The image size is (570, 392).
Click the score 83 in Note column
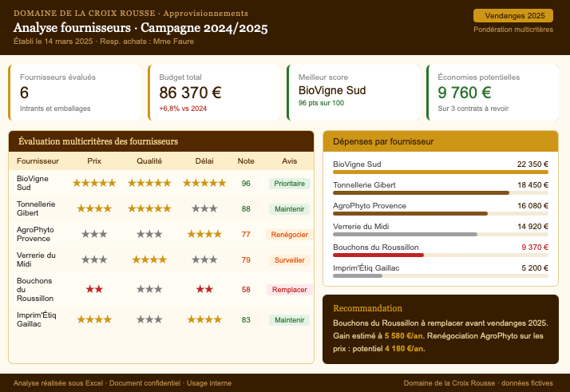[x=246, y=319]
